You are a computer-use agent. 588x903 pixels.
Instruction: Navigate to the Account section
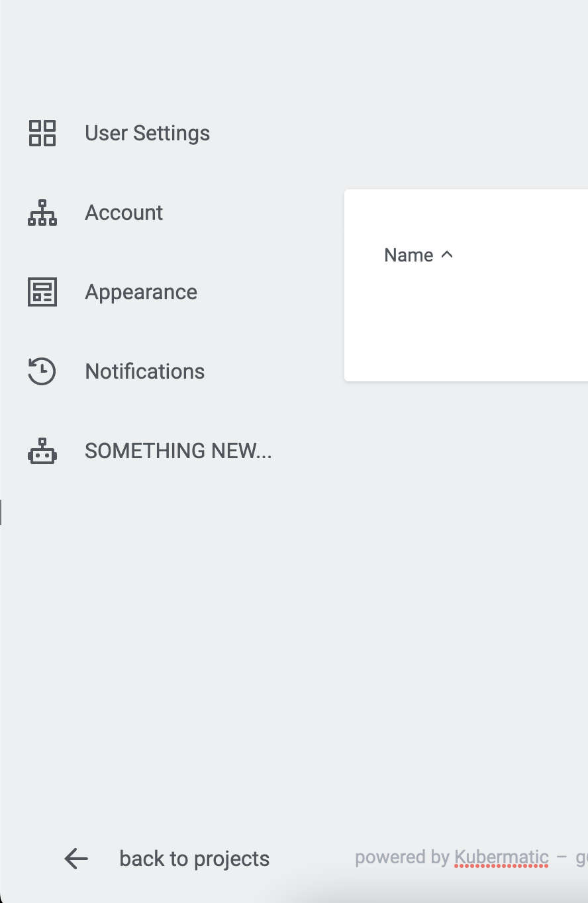123,213
